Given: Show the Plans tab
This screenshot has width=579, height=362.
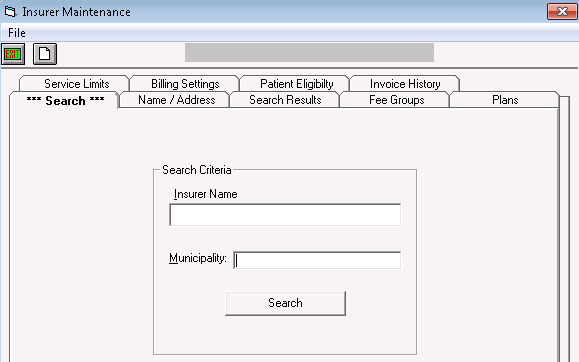Looking at the screenshot, I should click(505, 100).
